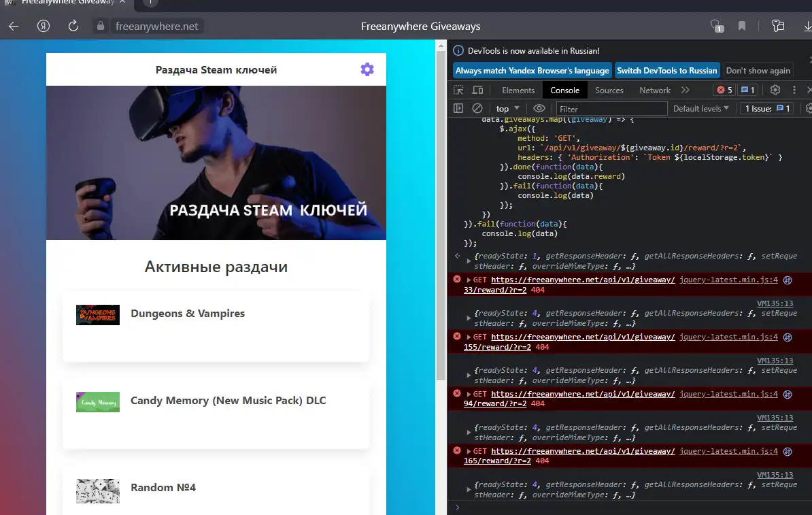Image resolution: width=812 pixels, height=515 pixels.
Task: Switch to the Elements tab
Action: (x=518, y=90)
